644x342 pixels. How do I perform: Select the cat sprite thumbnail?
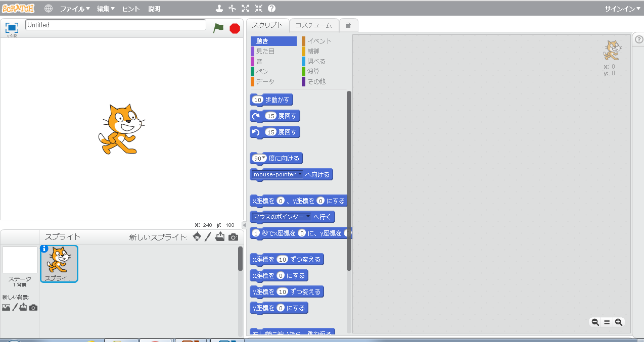pyautogui.click(x=59, y=264)
